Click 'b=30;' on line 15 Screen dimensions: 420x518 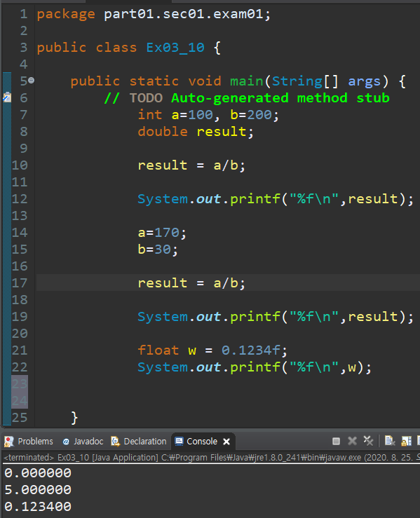coord(158,250)
